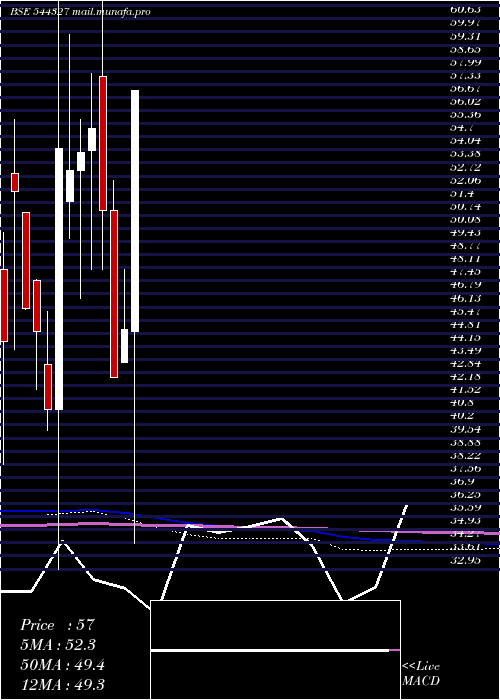Select the 36.9 price axis label
500x700 pixels.
(462, 481)
